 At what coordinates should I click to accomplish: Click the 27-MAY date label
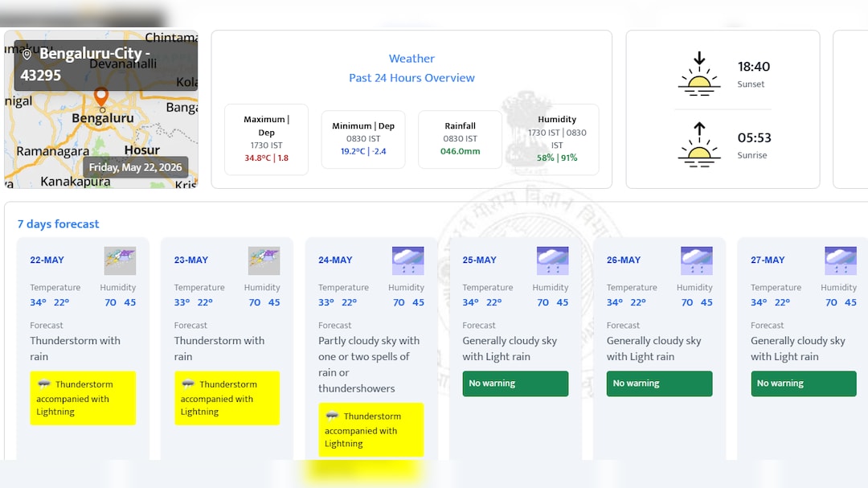point(768,260)
